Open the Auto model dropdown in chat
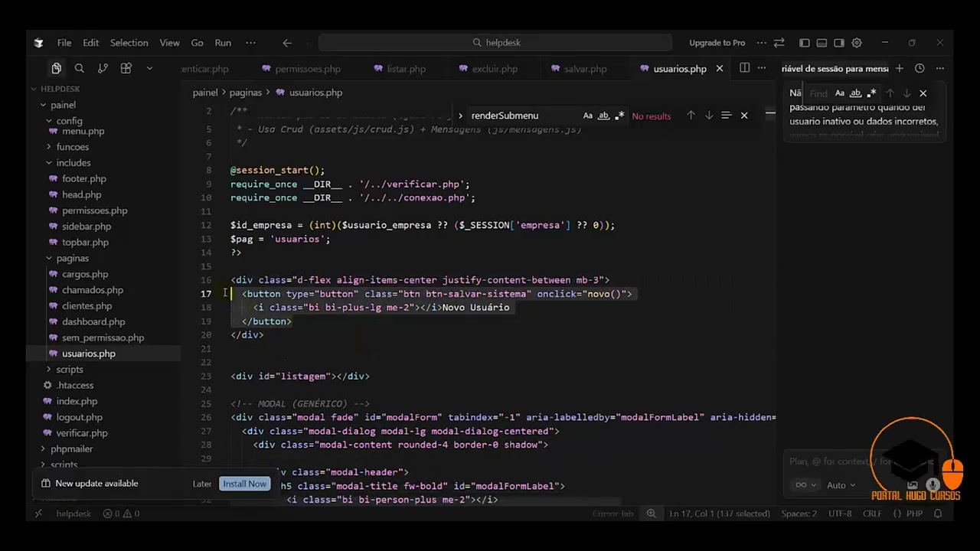 (x=841, y=485)
